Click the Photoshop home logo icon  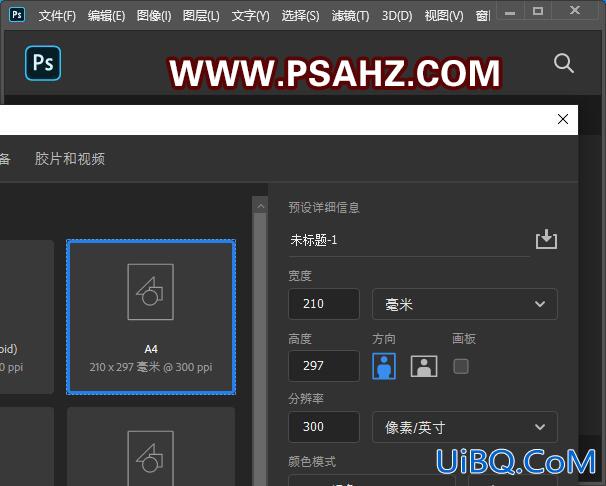[43, 63]
